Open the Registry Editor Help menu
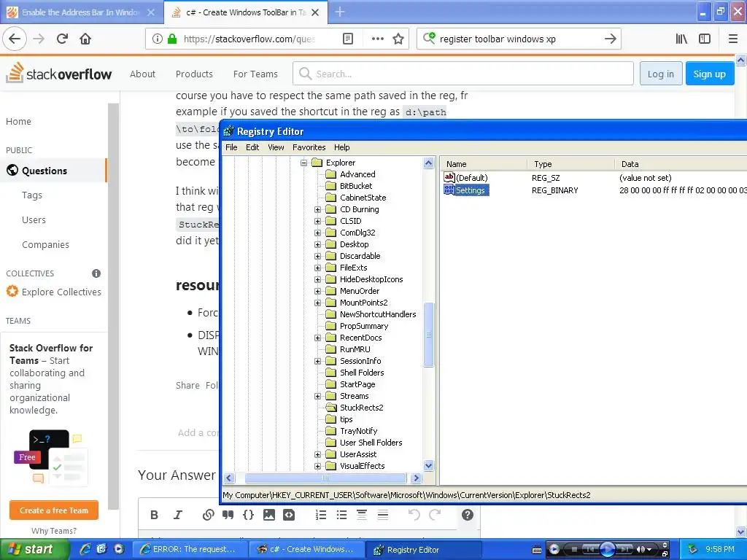Screen dimensions: 747x560 [341, 147]
